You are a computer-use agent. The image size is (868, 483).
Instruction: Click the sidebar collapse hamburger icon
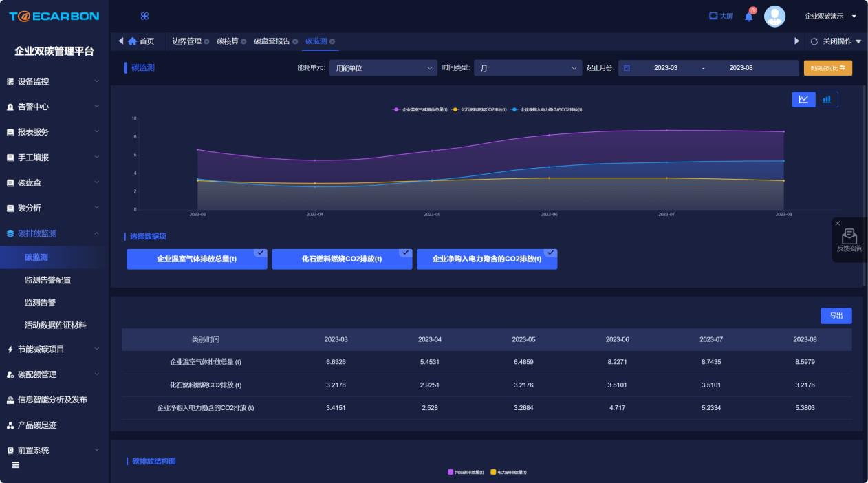coord(15,465)
